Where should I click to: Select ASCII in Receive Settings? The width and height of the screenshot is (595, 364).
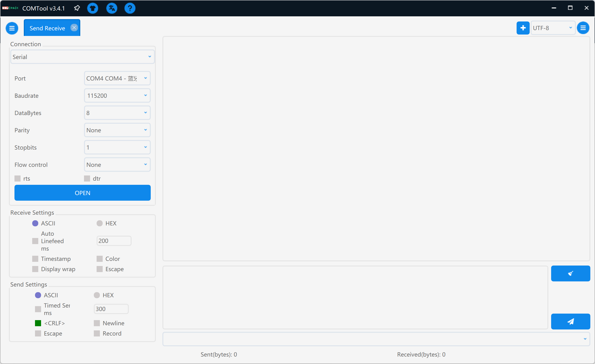pos(35,223)
